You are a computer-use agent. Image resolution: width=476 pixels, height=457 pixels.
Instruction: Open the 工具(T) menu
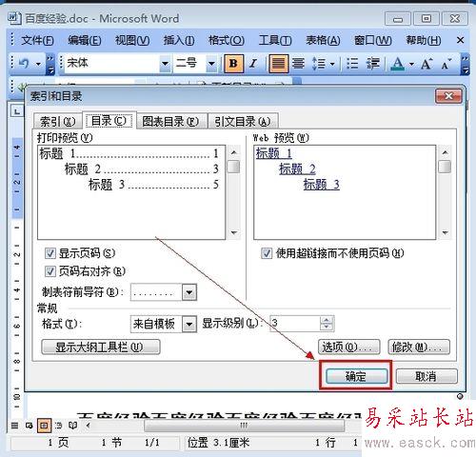coord(275,40)
